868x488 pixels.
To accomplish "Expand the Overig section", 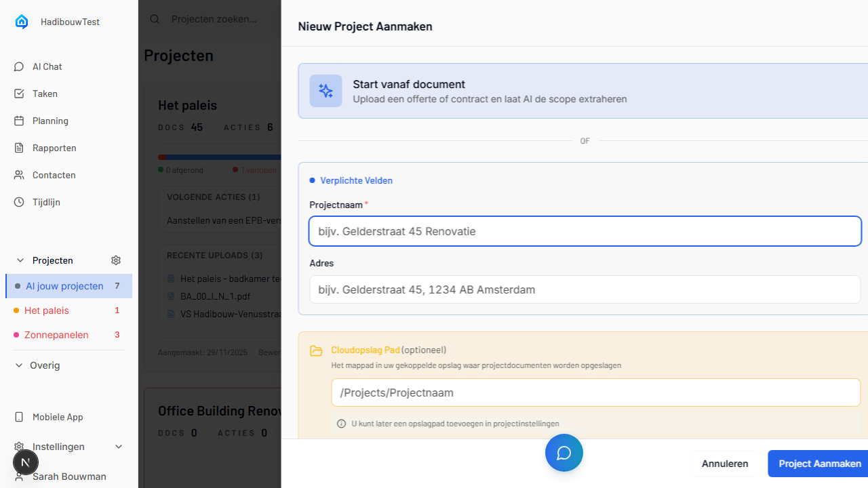I will click(19, 365).
